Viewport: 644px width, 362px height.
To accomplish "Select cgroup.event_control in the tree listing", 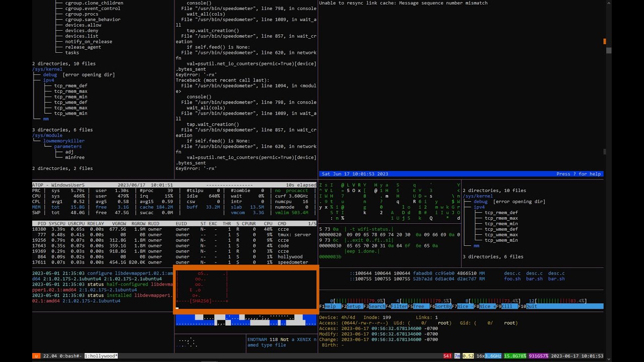I will (93, 9).
